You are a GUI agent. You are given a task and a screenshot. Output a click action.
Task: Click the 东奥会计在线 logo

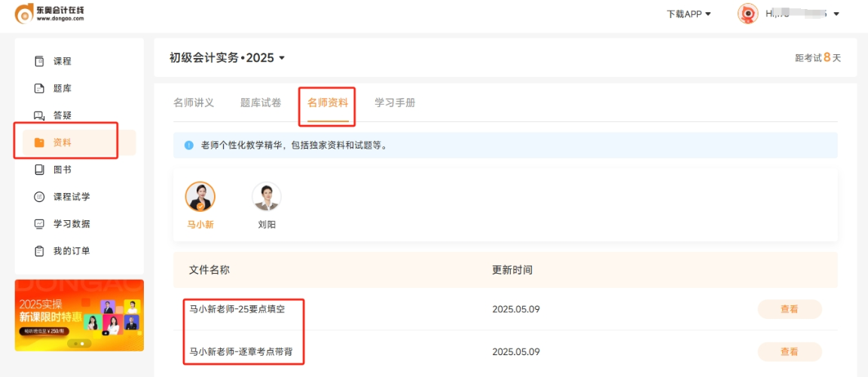point(50,13)
